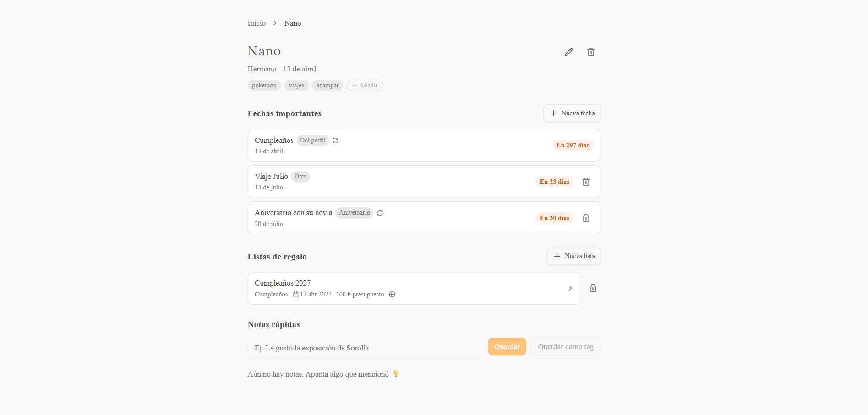The image size is (868, 415).
Task: Click the trash icon beside the Nano title
Action: 591,52
